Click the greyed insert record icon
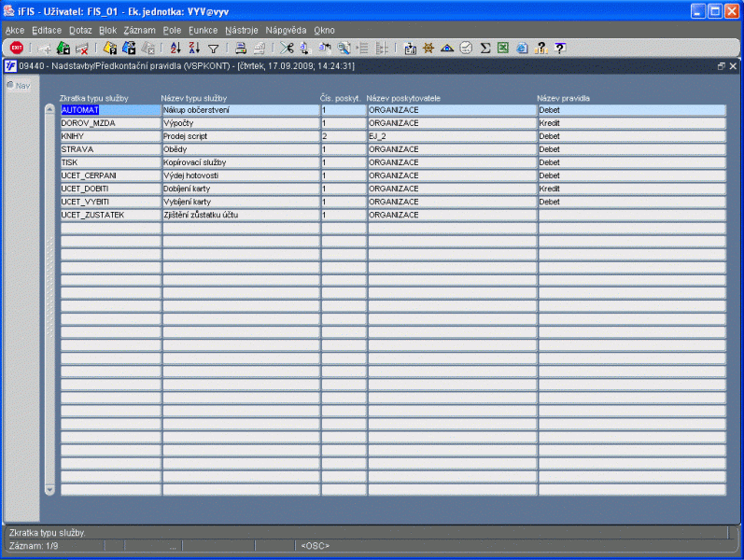The image size is (744, 560). [44, 48]
